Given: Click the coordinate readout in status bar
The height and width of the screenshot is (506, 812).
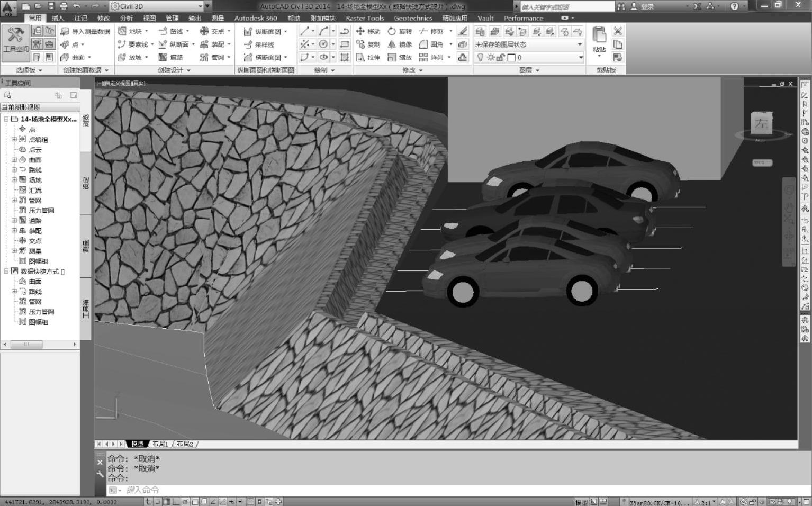Looking at the screenshot, I should click(60, 502).
